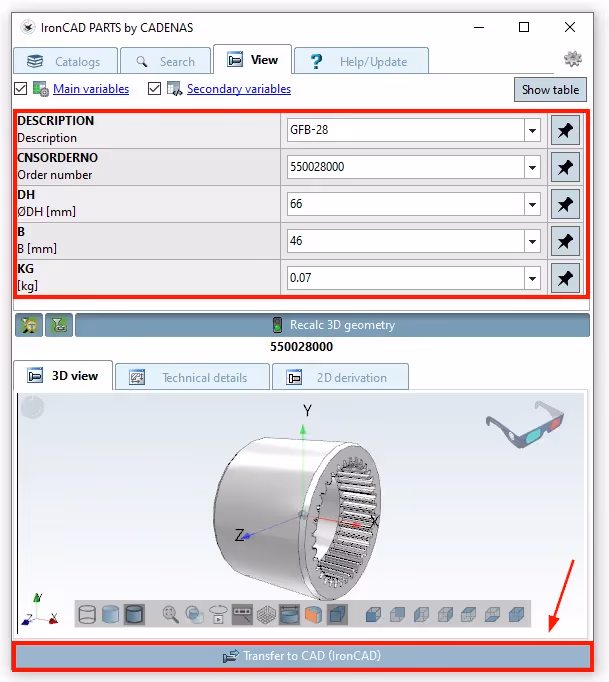This screenshot has width=609, height=682.
Task: Select wireframe cylinder display mode
Action: (87, 614)
